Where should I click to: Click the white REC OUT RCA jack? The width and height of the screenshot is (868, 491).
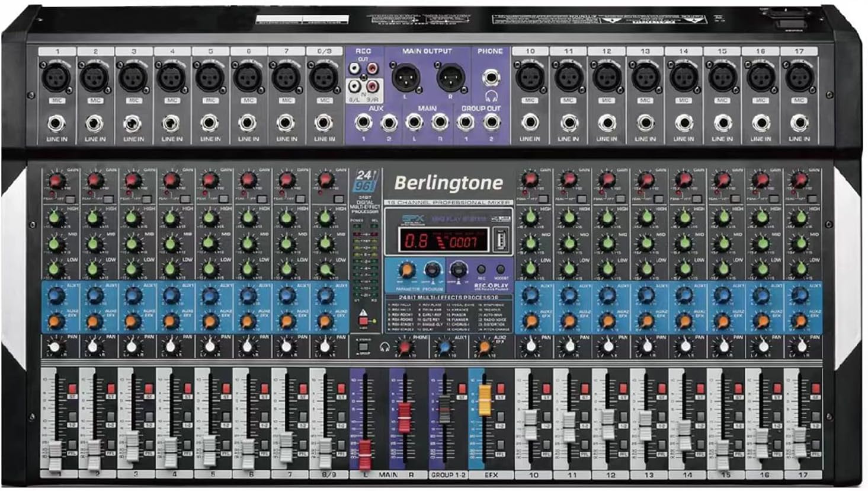click(x=355, y=68)
